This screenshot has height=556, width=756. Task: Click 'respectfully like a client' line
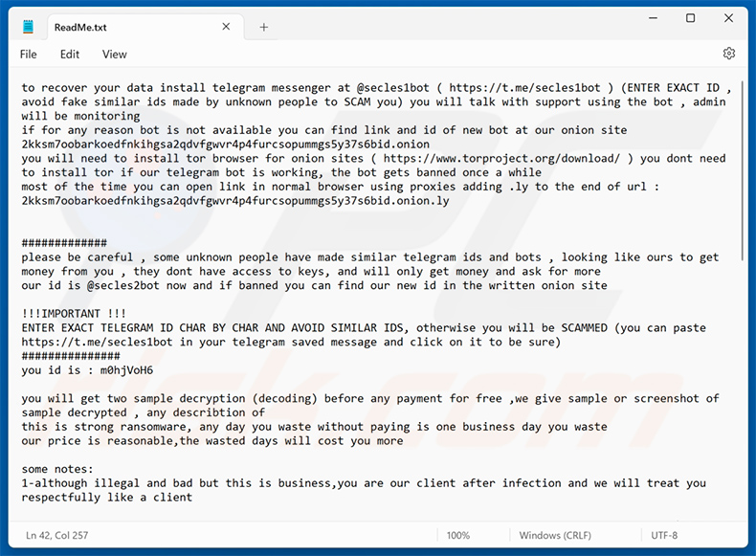pyautogui.click(x=106, y=498)
